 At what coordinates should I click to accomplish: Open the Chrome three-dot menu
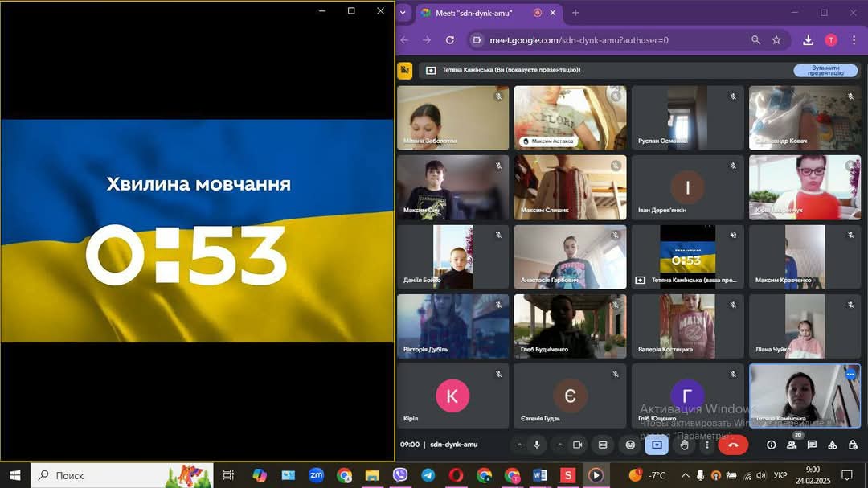click(x=854, y=40)
